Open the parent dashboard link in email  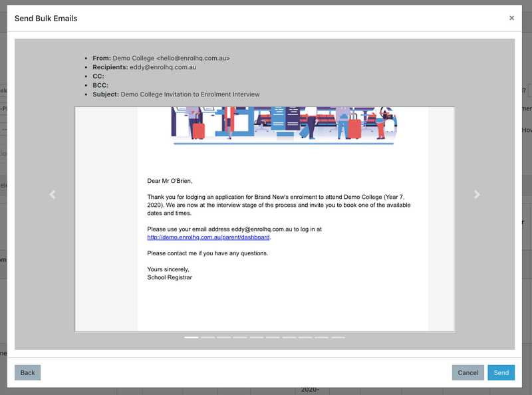point(208,237)
